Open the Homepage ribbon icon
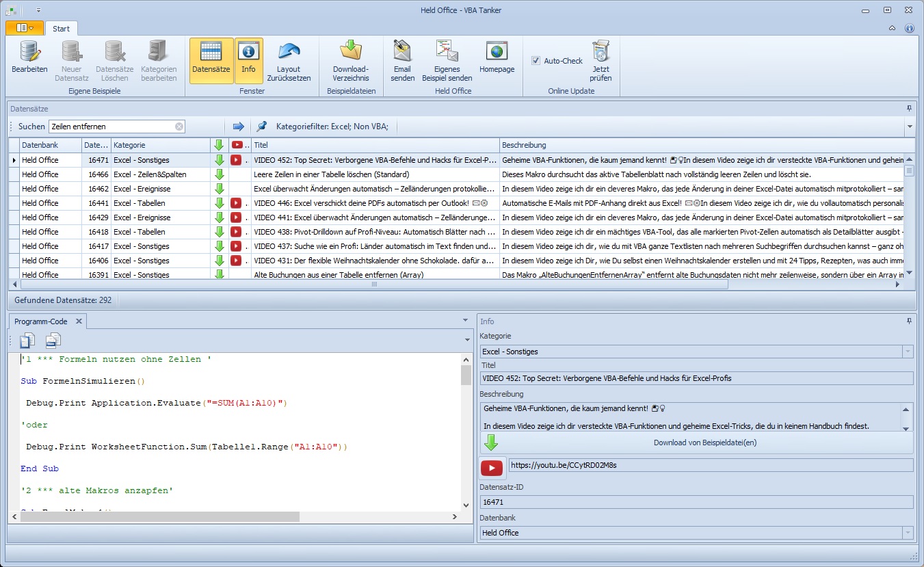 [497, 52]
